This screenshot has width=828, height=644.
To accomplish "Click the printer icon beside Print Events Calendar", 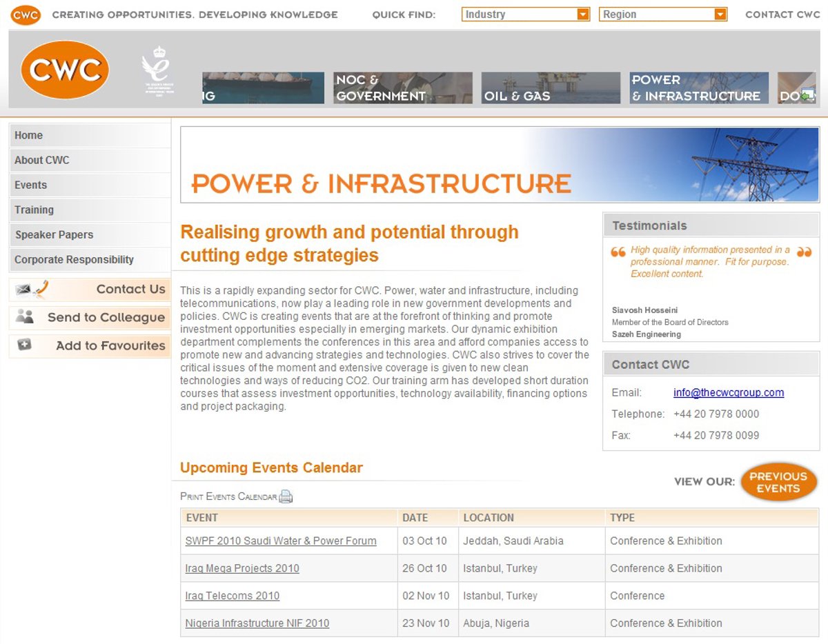I will (286, 496).
